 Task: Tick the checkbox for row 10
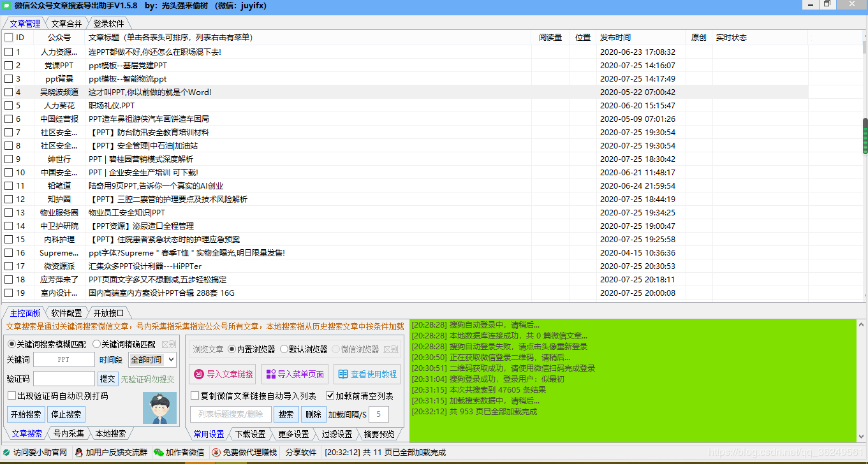[x=8, y=173]
